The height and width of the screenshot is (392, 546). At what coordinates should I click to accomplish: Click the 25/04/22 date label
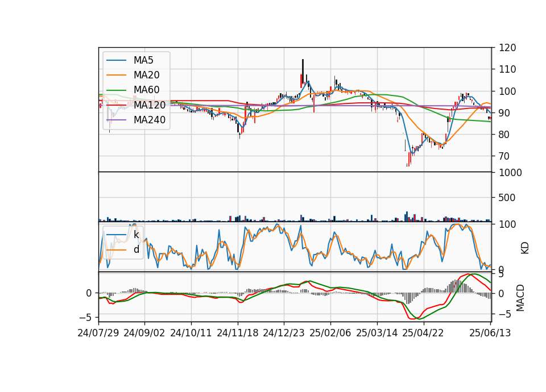(x=423, y=333)
